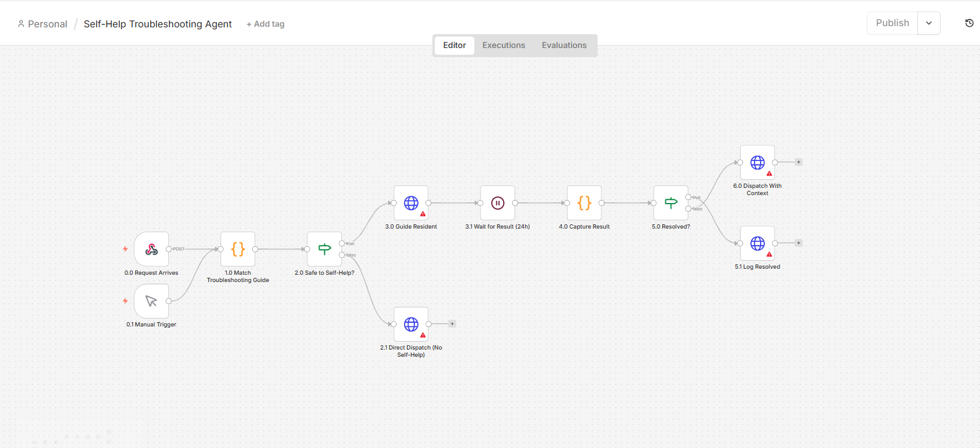This screenshot has width=980, height=448.
Task: Click the Self-Help Troubleshooting Agent workflow name
Action: tap(158, 24)
